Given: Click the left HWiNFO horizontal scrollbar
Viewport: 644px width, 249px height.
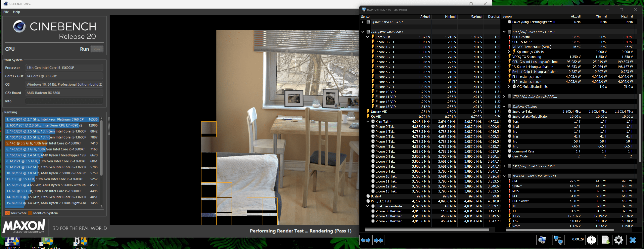Looking at the screenshot, I should (427, 229).
